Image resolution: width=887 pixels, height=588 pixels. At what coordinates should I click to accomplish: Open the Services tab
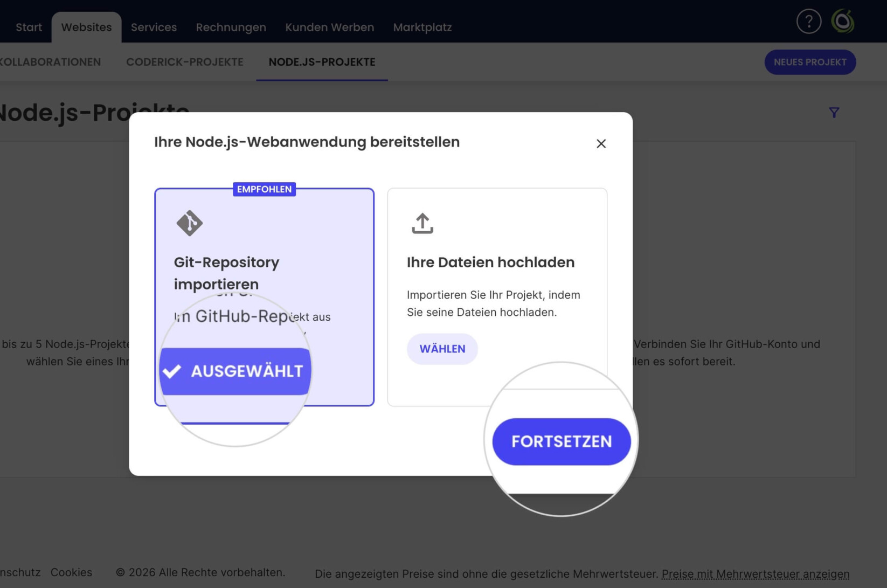tap(154, 27)
